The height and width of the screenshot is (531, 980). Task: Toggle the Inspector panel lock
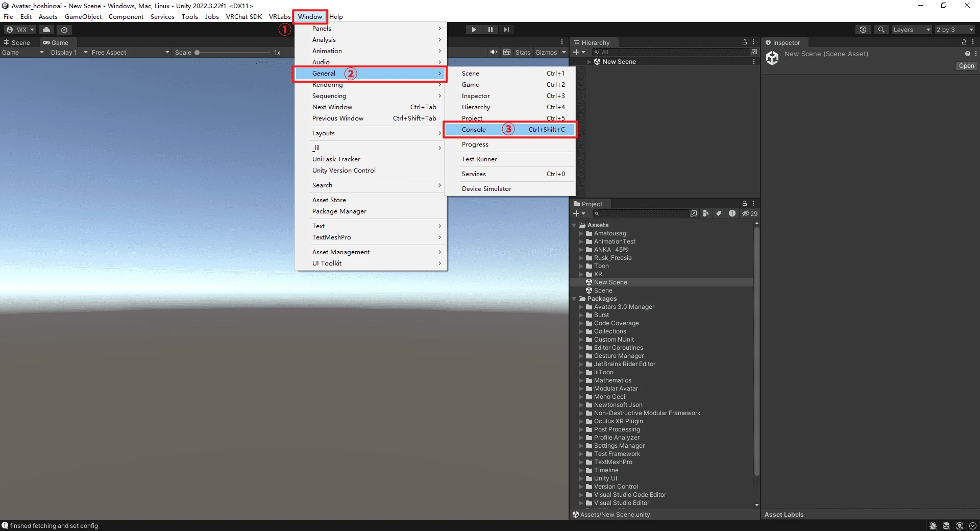click(x=964, y=42)
